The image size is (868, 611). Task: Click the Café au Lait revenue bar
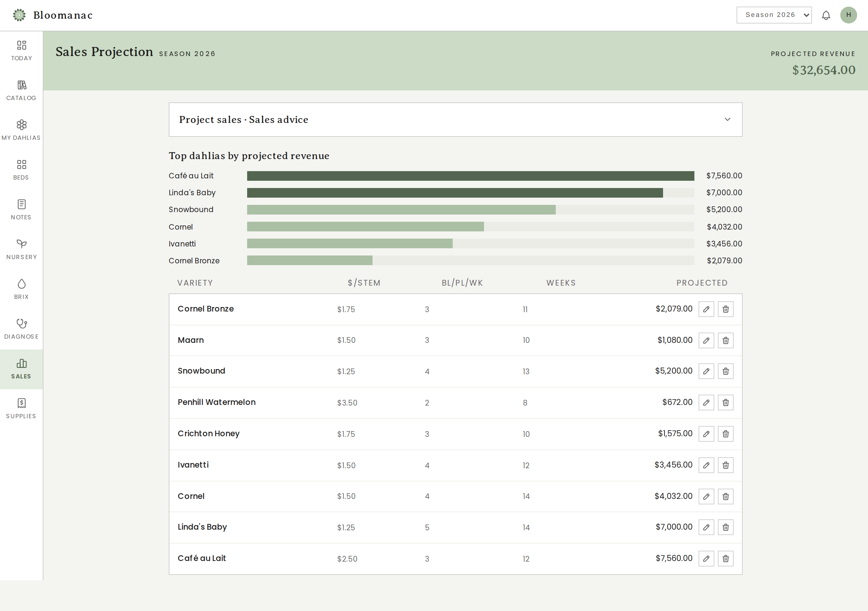click(470, 176)
